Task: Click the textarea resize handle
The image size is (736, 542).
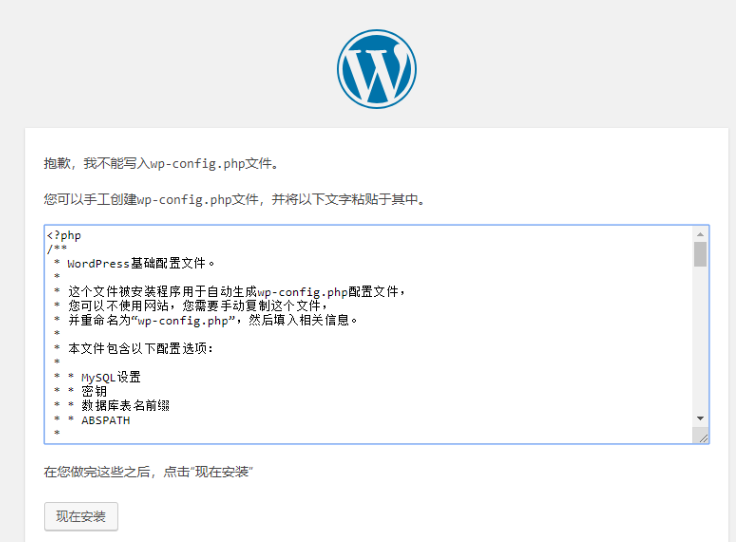Action: 702,436
